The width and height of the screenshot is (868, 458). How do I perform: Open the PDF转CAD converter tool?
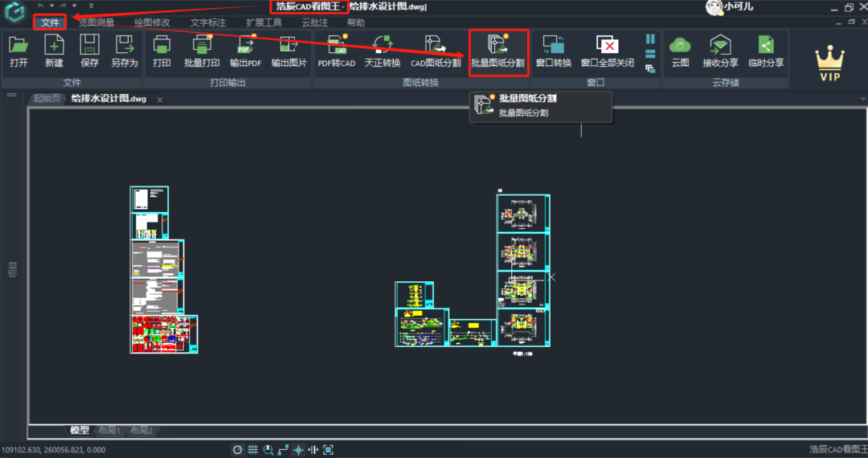(336, 51)
